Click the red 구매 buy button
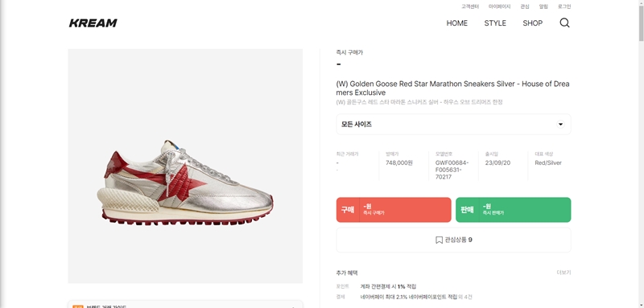 pos(394,210)
